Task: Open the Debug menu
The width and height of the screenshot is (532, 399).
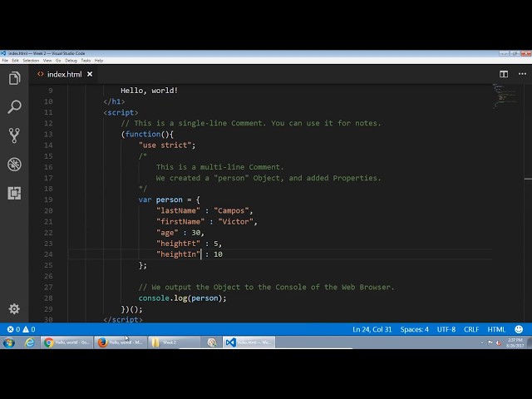Action: (71, 61)
